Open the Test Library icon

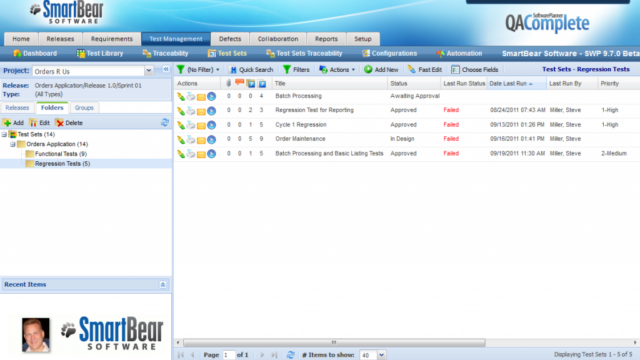pos(81,53)
